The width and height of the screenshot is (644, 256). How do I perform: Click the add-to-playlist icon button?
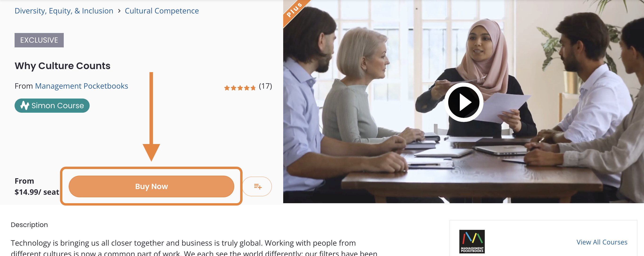pyautogui.click(x=257, y=186)
